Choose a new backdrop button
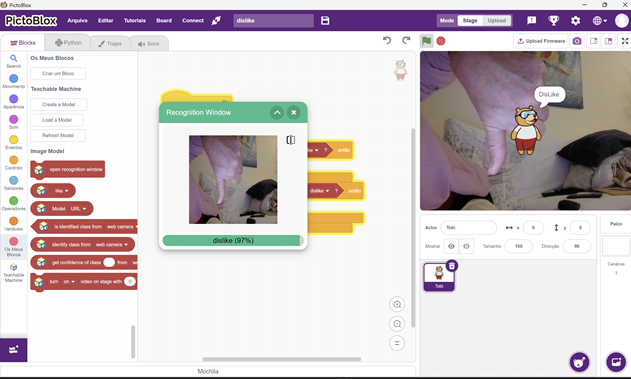The width and height of the screenshot is (631, 379). pos(616,362)
